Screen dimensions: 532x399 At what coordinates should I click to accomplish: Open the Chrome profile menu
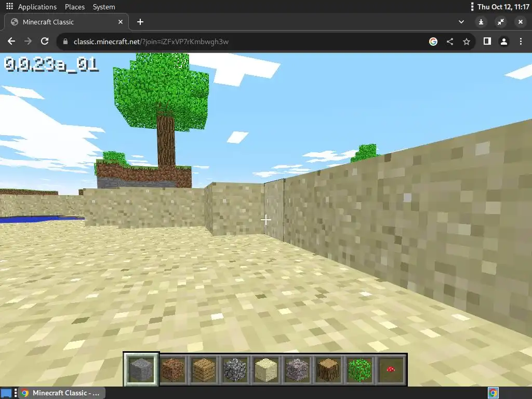tap(504, 42)
